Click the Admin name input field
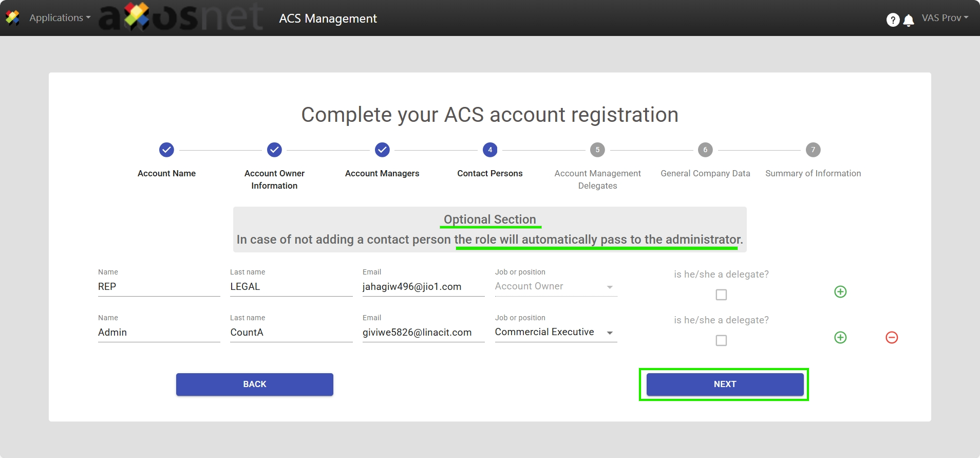Screen dimensions: 980x458 coord(159,333)
